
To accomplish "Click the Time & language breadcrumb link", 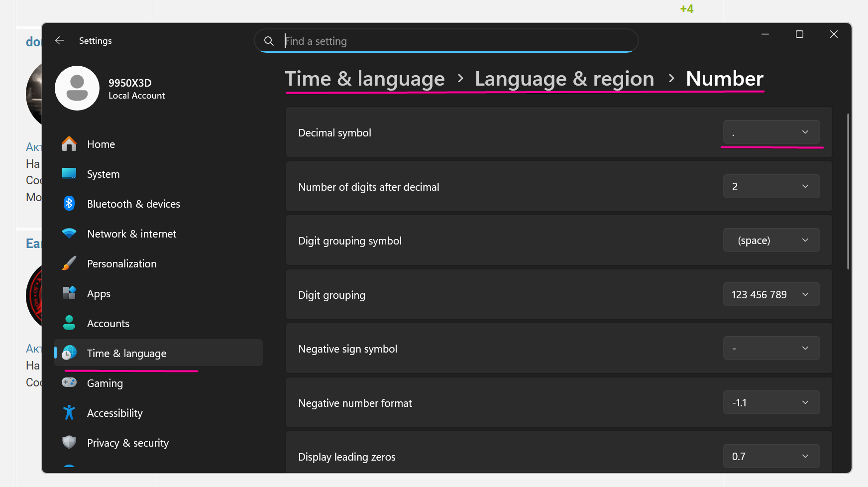I will click(365, 79).
